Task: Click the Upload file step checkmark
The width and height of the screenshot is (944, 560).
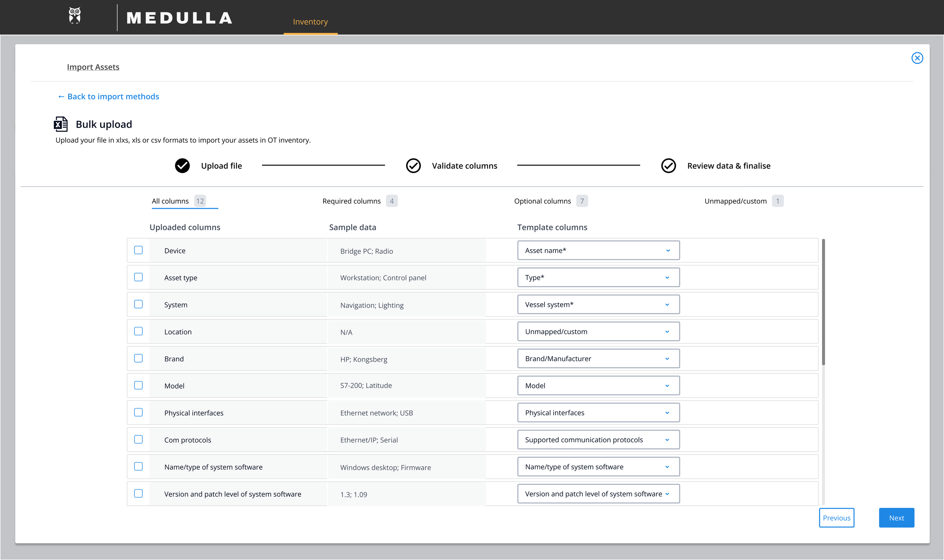Action: tap(182, 166)
